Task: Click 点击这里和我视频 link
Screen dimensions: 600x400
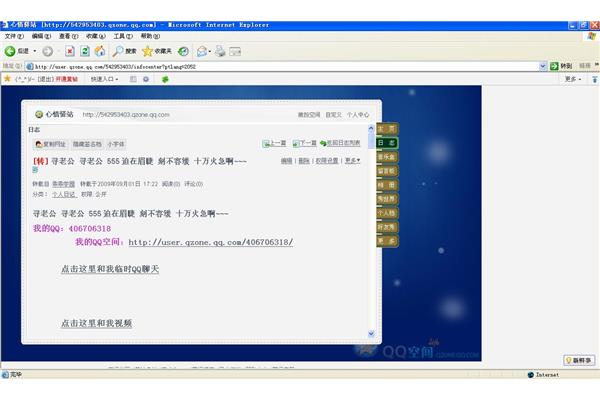Action: coord(96,323)
